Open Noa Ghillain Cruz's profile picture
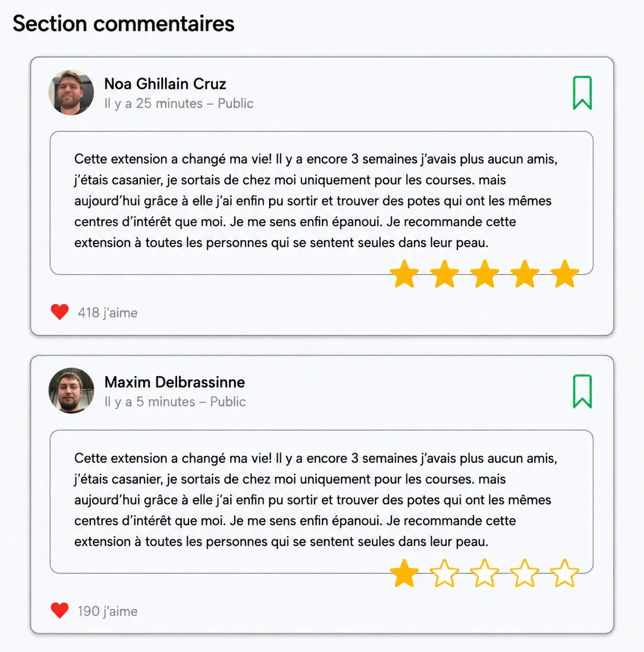This screenshot has height=652, width=644. [x=71, y=92]
